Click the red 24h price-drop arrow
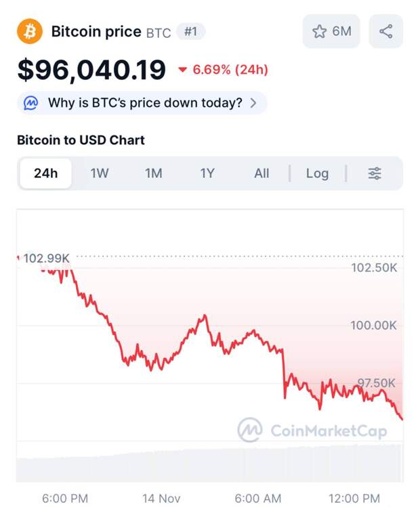Image resolution: width=420 pixels, height=507 pixels. coord(182,70)
